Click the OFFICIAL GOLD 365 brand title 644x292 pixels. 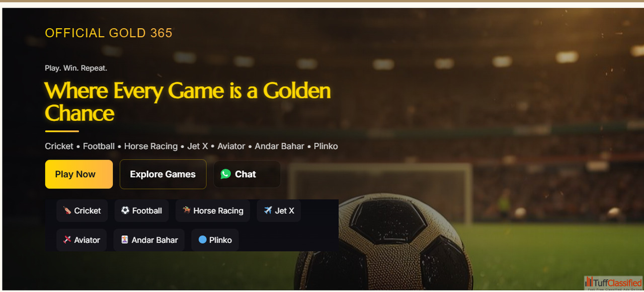[109, 33]
